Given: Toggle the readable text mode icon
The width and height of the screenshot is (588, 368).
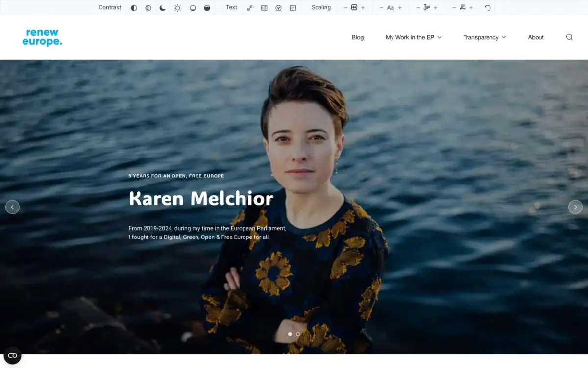Looking at the screenshot, I should tap(293, 8).
